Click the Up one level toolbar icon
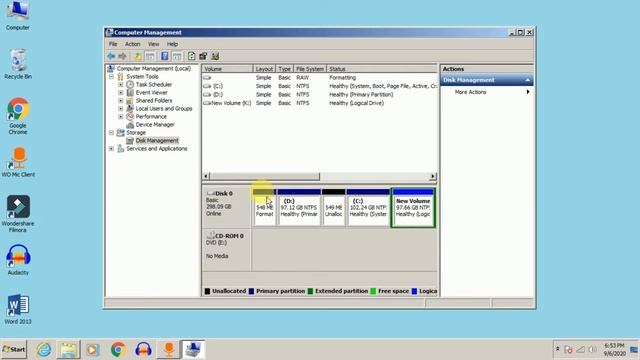The height and width of the screenshot is (360, 640). (138, 56)
